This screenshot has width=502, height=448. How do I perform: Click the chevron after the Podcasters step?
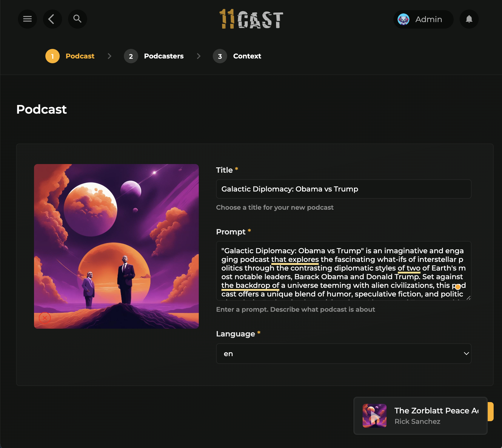tap(199, 56)
